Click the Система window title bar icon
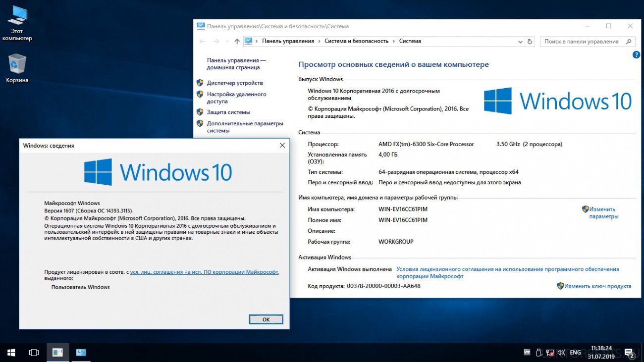This screenshot has height=362, width=644. [201, 26]
